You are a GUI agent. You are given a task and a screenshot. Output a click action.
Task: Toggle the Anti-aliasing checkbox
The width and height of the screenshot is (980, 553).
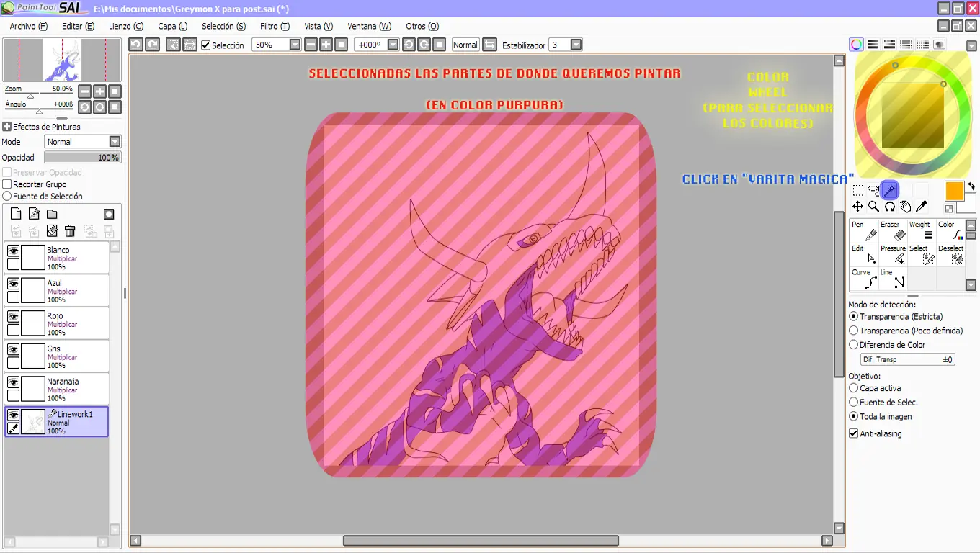click(x=854, y=433)
